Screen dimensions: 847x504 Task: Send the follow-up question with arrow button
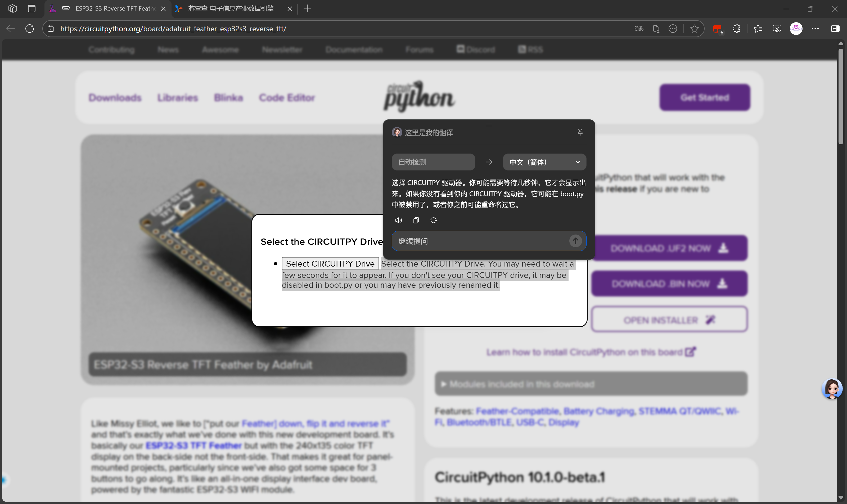point(575,241)
